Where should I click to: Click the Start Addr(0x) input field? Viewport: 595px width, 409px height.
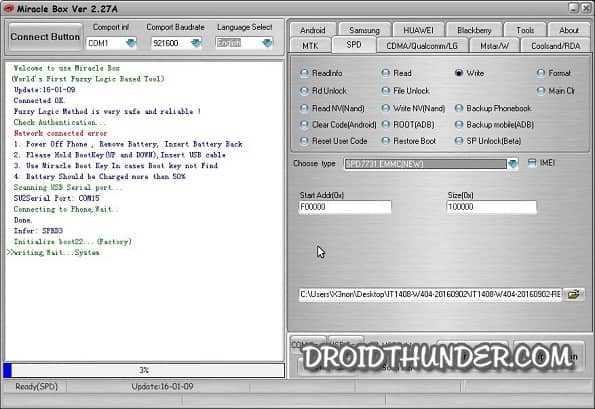(x=345, y=207)
